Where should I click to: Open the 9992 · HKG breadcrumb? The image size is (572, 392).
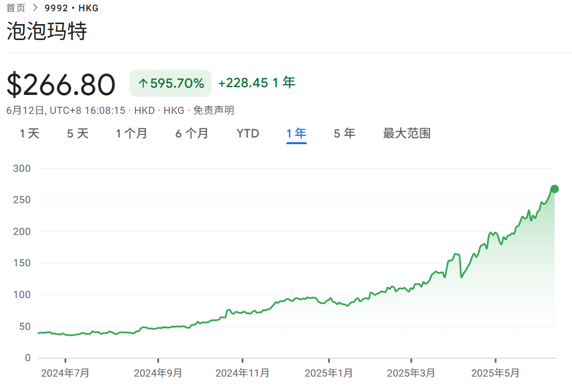[72, 8]
